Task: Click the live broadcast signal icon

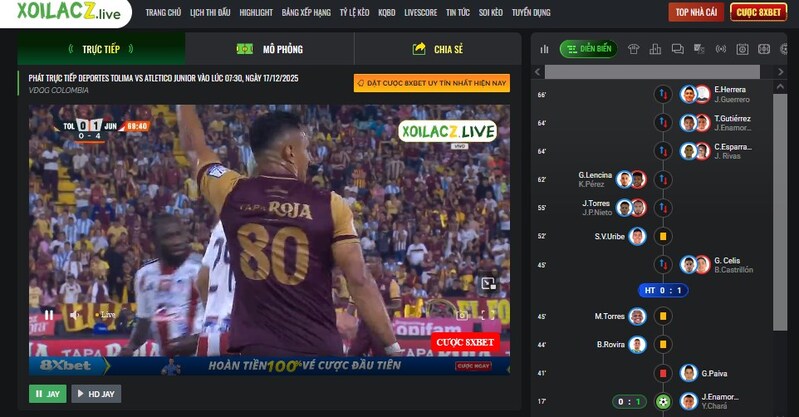Action: (720, 49)
